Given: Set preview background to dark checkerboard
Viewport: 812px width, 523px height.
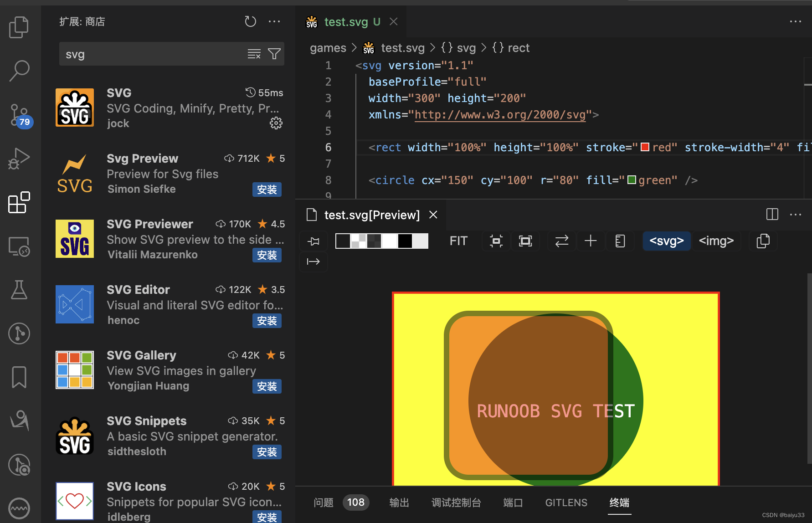Looking at the screenshot, I should 374,241.
